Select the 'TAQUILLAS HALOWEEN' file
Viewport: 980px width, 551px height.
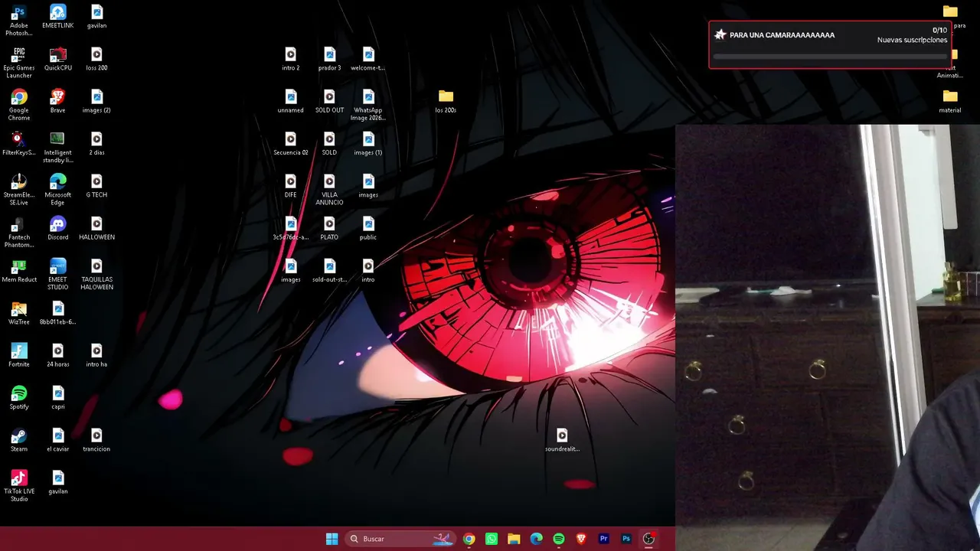pyautogui.click(x=96, y=274)
